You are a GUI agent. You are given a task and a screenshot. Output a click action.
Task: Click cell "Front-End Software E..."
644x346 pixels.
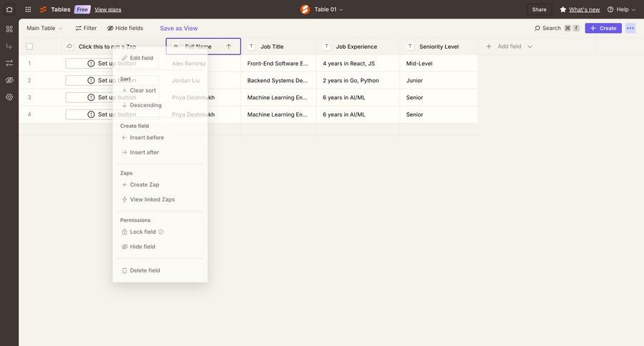click(278, 63)
